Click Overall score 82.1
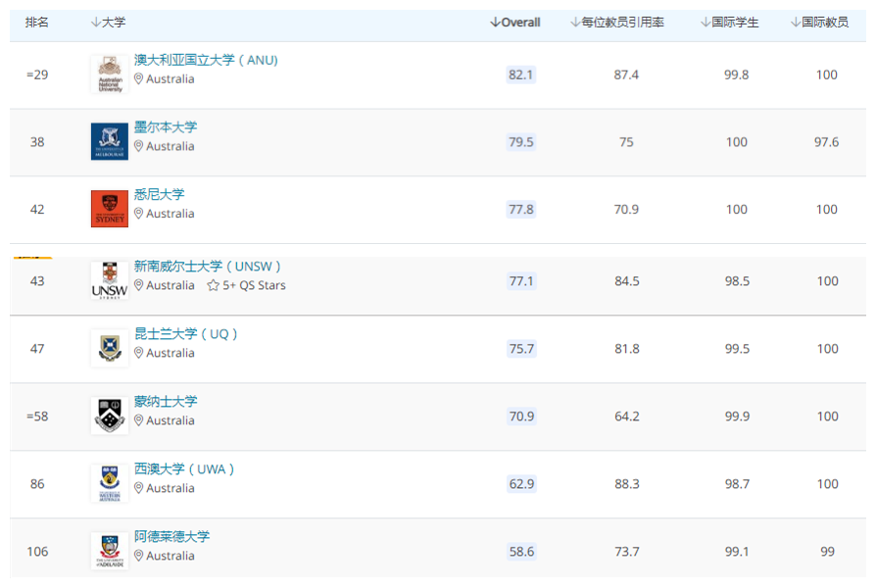 pos(520,74)
